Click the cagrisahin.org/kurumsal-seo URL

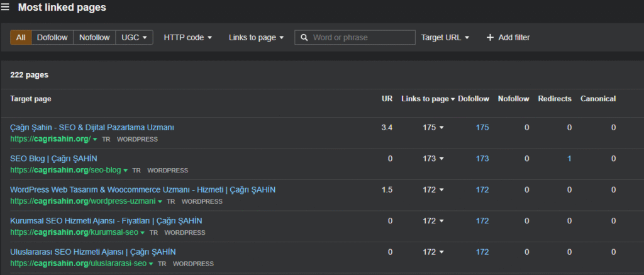coord(74,233)
